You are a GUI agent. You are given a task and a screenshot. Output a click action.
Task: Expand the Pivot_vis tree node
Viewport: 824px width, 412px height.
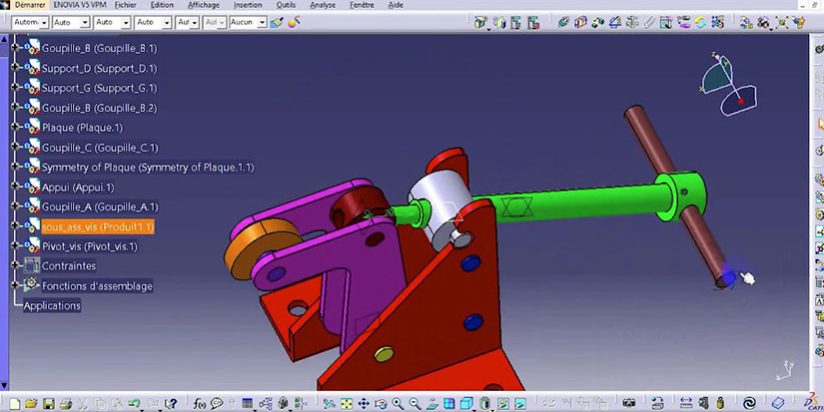14,246
